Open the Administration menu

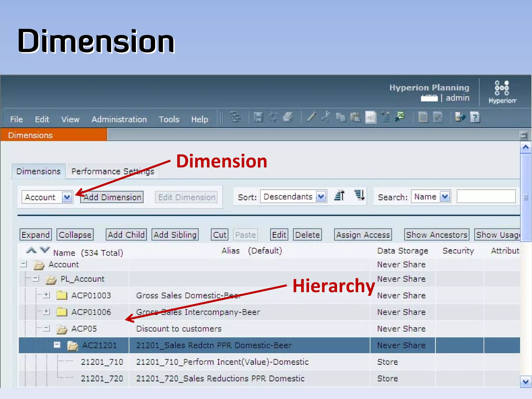pyautogui.click(x=119, y=119)
